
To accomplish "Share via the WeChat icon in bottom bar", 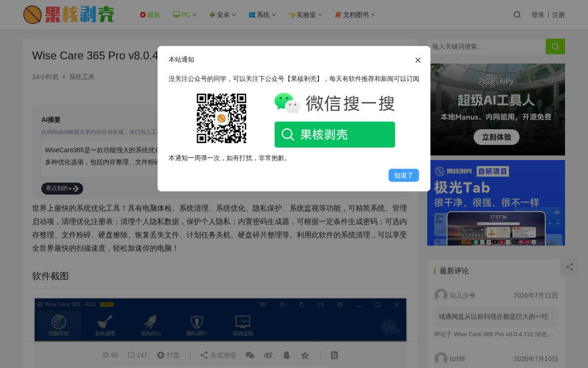I will pos(250,355).
